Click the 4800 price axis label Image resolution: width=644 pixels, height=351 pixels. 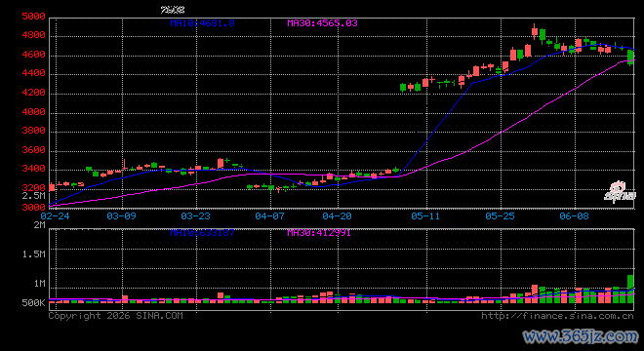tap(34, 35)
